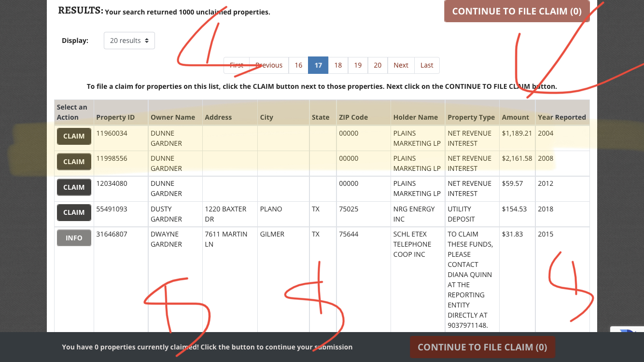Go to Next results page
The width and height of the screenshot is (644, 362).
[401, 65]
